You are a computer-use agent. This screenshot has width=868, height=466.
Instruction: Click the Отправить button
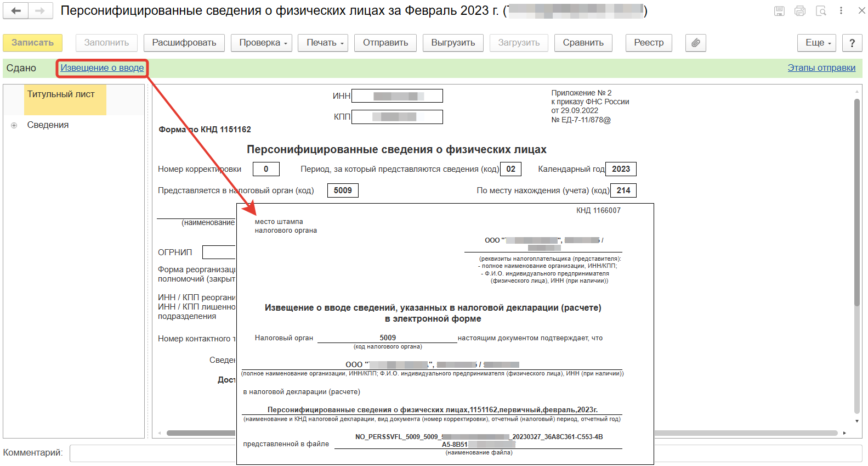tap(385, 43)
